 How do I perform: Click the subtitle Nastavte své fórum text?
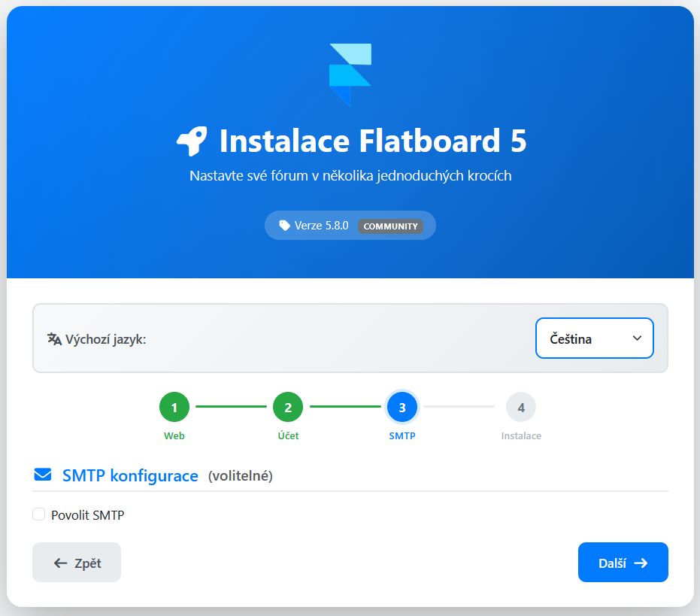coord(350,175)
